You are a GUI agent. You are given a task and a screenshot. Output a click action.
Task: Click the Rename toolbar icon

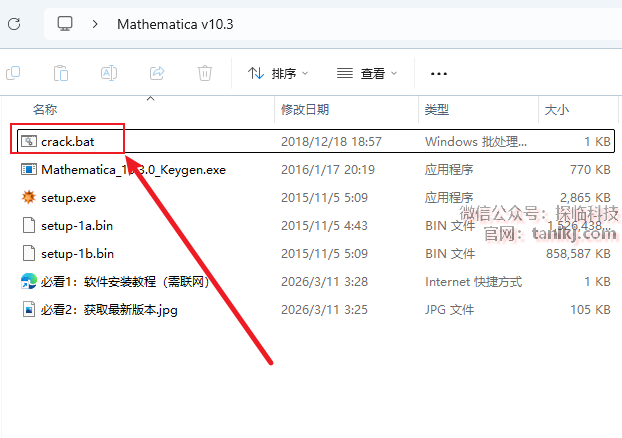pyautogui.click(x=109, y=73)
